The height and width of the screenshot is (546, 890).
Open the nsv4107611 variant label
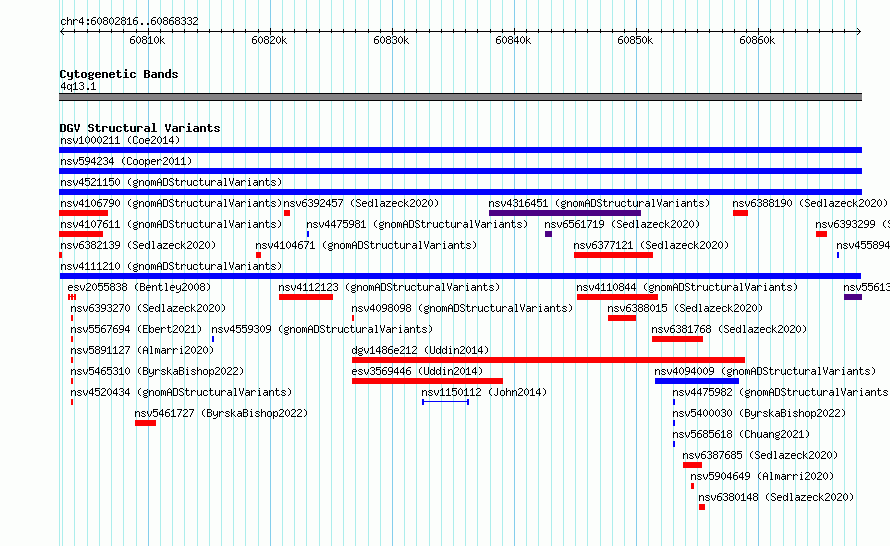(171, 224)
